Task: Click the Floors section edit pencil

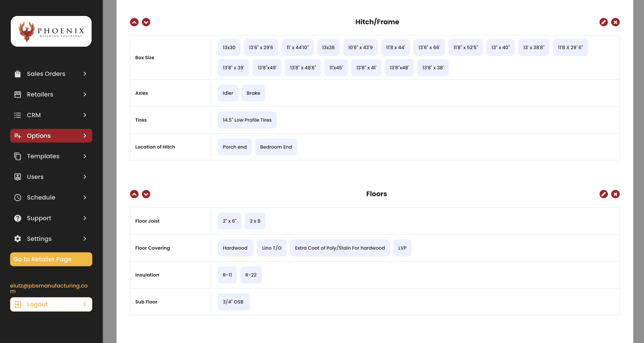Action: point(603,194)
